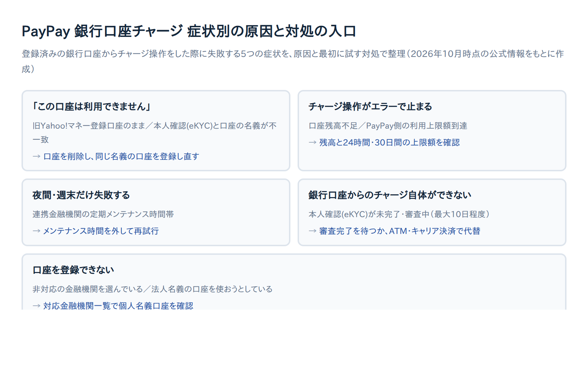Click the cause text '旧Yahoo!マネー登録口座のまま'

pos(89,126)
